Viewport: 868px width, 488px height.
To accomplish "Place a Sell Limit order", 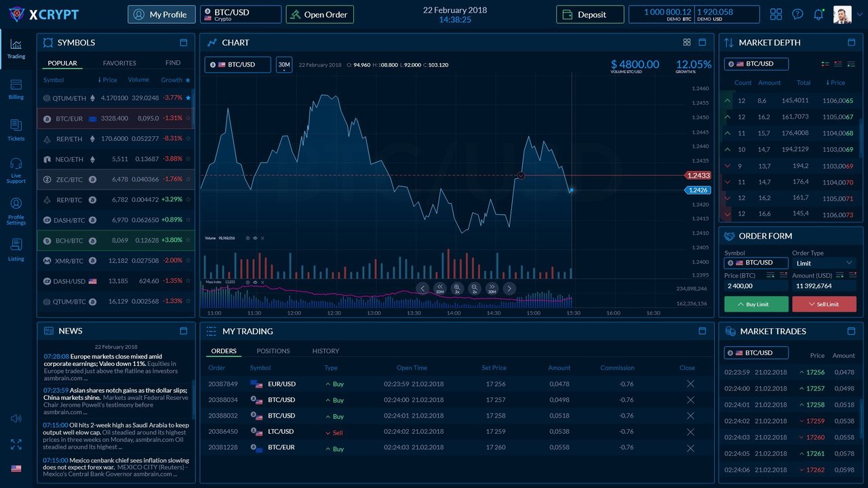I will pyautogui.click(x=824, y=304).
